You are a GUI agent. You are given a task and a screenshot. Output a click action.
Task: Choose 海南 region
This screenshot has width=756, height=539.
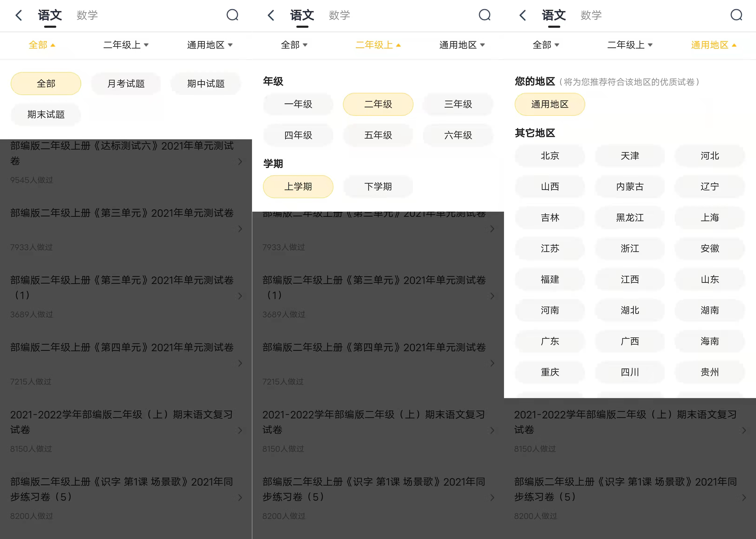pos(710,341)
